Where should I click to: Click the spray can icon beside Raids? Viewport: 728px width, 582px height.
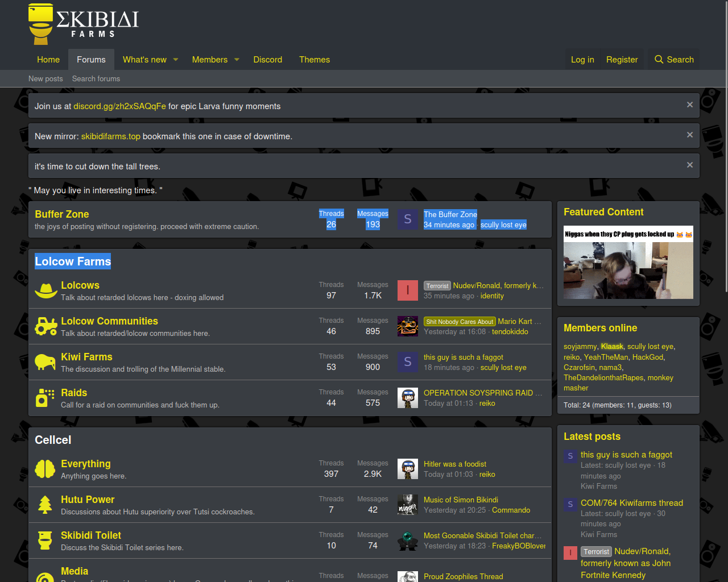pyautogui.click(x=45, y=398)
